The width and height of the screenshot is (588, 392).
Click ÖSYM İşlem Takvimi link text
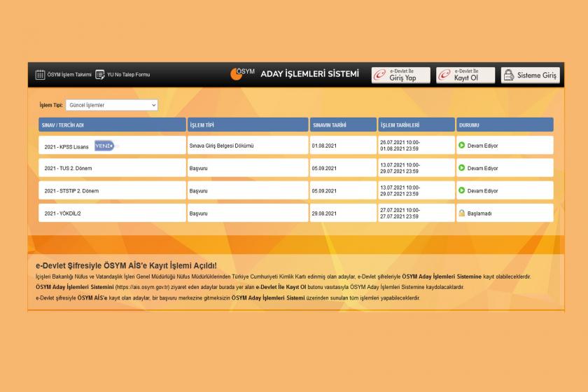(x=69, y=75)
